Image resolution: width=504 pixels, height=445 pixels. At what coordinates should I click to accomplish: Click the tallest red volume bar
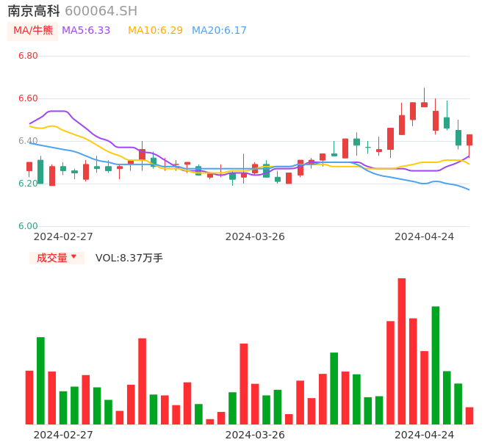tap(401, 351)
